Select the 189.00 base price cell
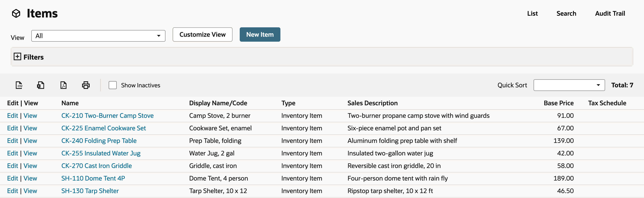 tap(563, 178)
